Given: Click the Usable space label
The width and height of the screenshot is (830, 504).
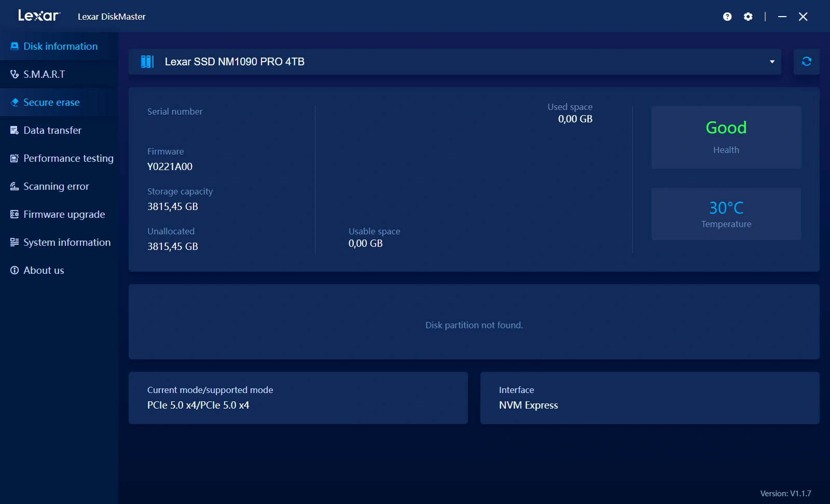Looking at the screenshot, I should [x=375, y=231].
